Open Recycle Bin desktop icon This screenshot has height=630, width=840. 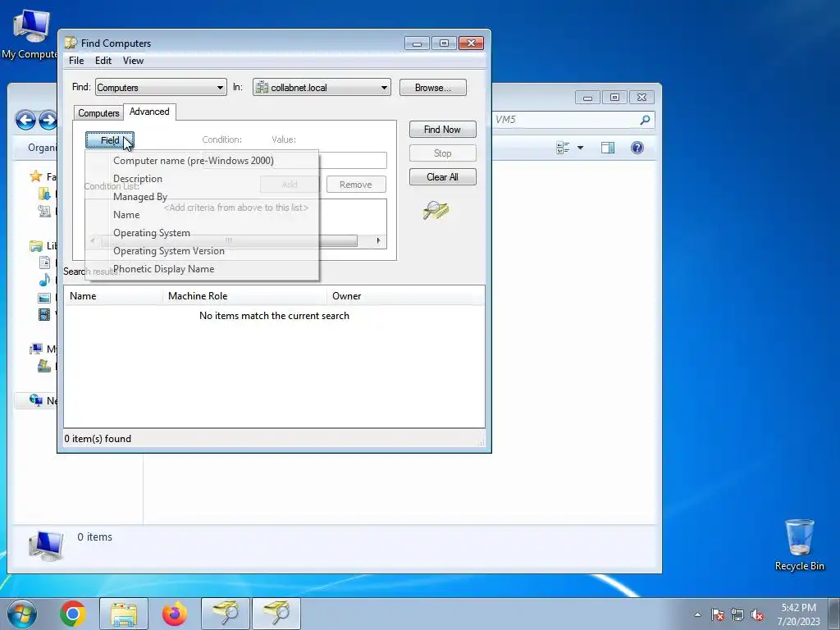tap(800, 545)
